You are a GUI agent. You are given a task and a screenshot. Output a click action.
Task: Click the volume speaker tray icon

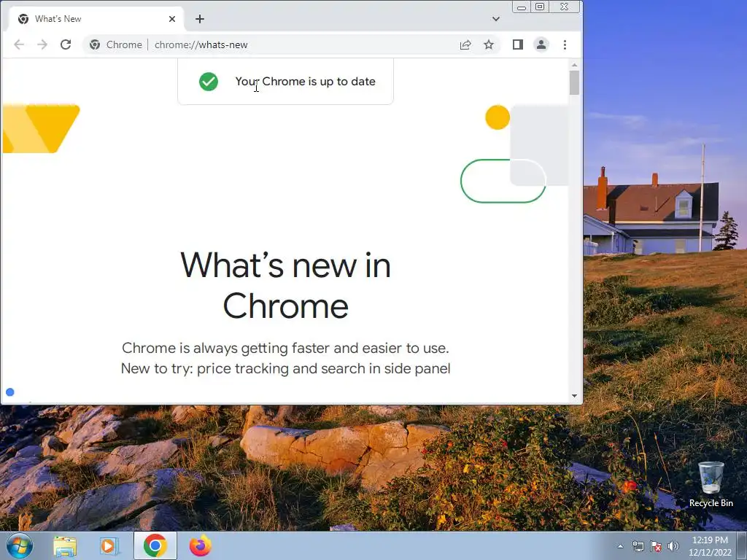click(x=673, y=546)
